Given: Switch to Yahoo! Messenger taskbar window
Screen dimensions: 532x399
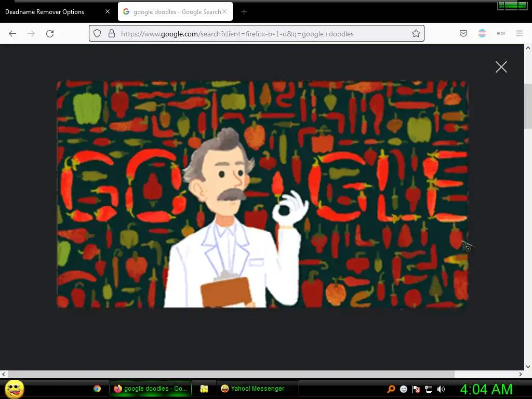Looking at the screenshot, I should pyautogui.click(x=258, y=389).
